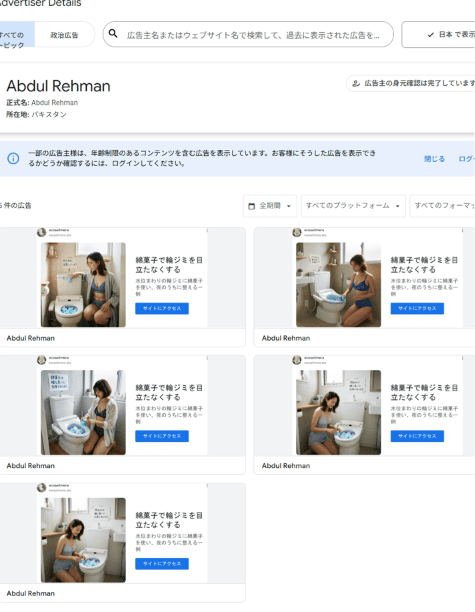Open the first ad's image thumbnail
Viewport: 475px width, 612px height.
click(84, 285)
